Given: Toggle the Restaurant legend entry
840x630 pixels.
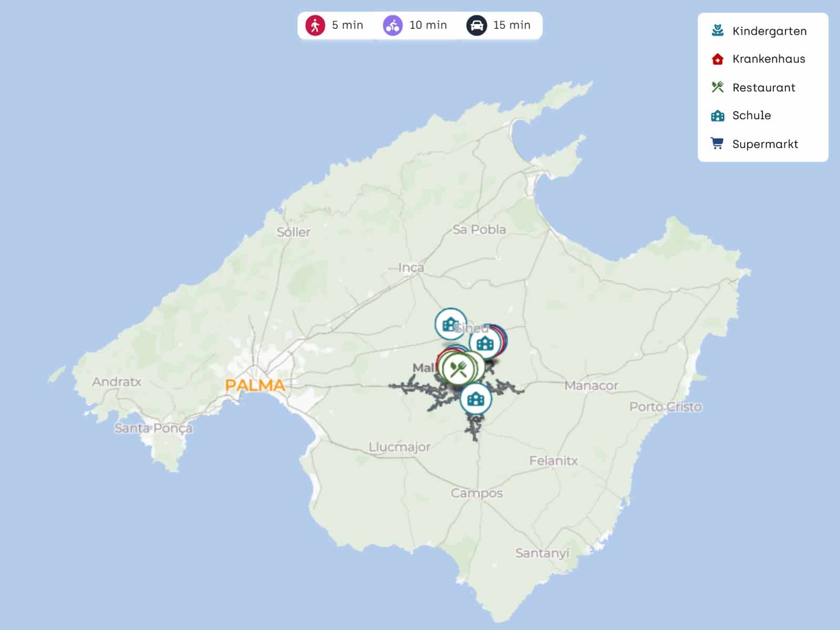Looking at the screenshot, I should point(763,88).
